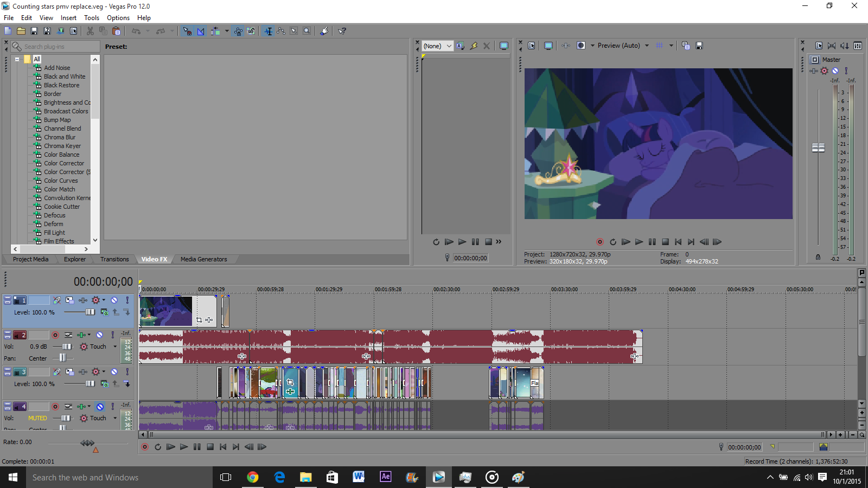Arm audio track 2 for record

point(55,335)
